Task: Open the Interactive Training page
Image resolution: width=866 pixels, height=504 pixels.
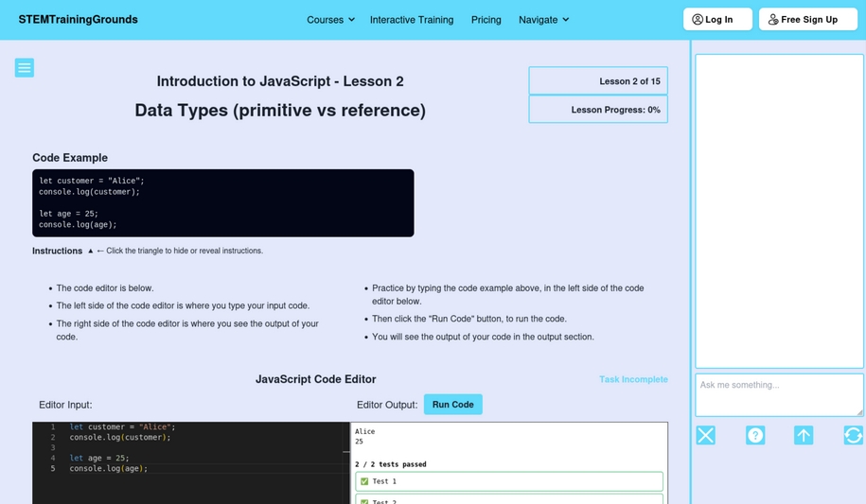Action: point(412,20)
